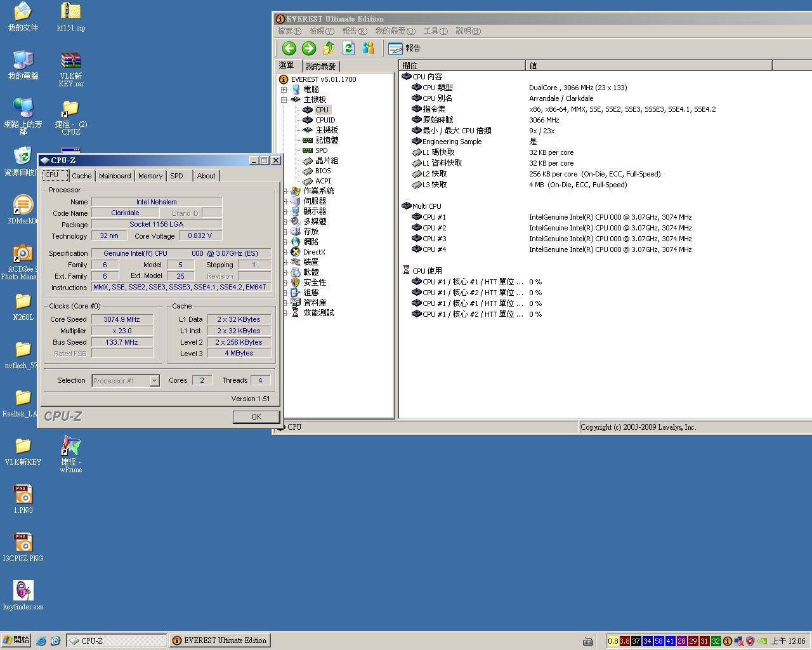Click the NVIDIA icon in the system tray
This screenshot has width=812, height=650.
point(763,641)
